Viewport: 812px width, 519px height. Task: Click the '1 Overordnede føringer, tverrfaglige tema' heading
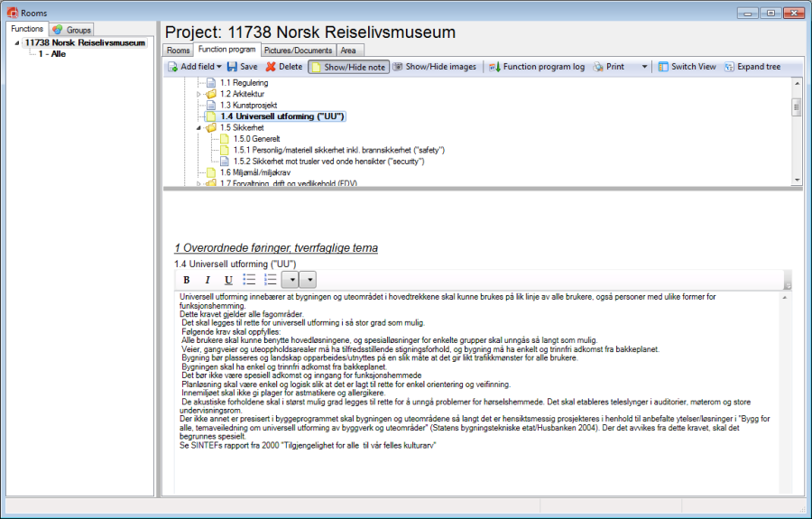(276, 248)
